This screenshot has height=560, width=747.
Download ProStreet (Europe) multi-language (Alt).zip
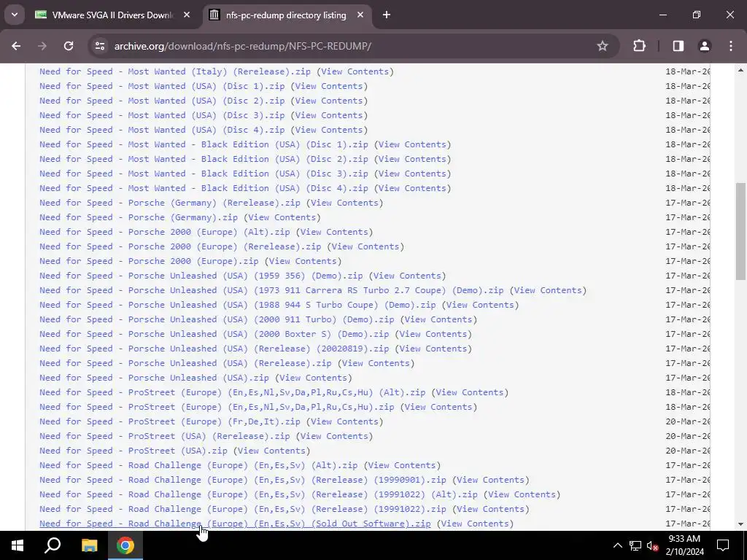click(233, 392)
